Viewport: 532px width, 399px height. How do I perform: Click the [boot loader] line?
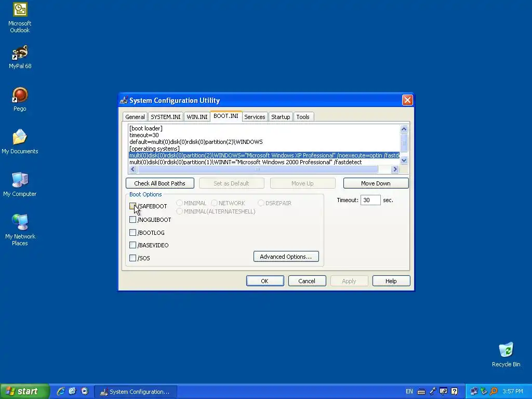pos(146,128)
